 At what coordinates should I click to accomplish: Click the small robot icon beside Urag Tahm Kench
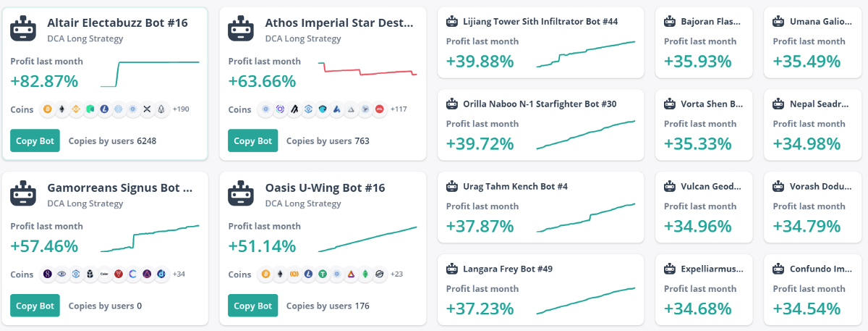click(453, 187)
